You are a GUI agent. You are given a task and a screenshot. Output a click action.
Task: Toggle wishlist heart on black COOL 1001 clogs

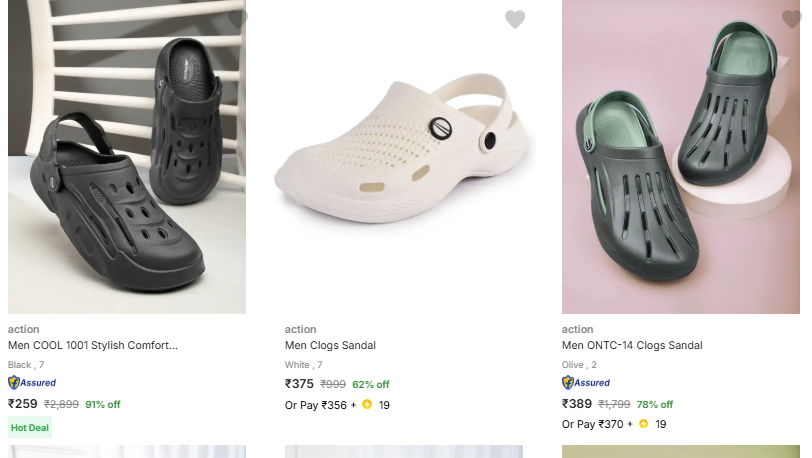237,19
